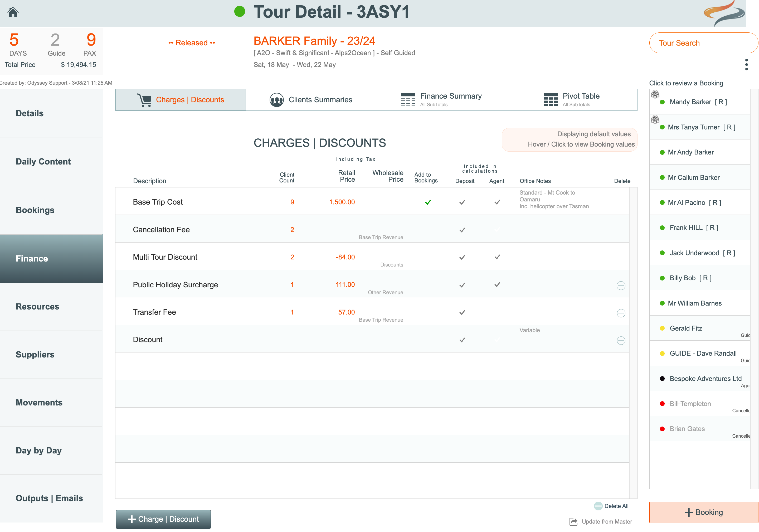Open the three-dot options menu
Image resolution: width=759 pixels, height=532 pixels.
[746, 65]
